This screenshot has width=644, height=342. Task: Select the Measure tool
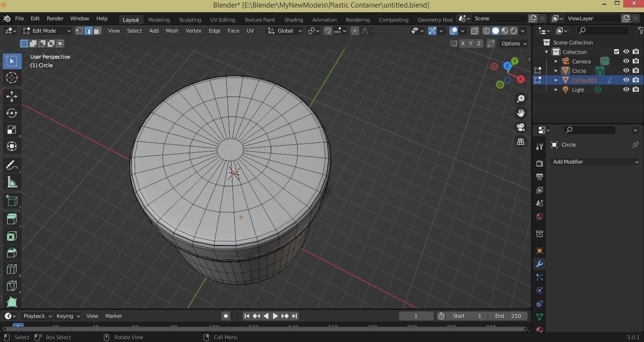(x=12, y=182)
